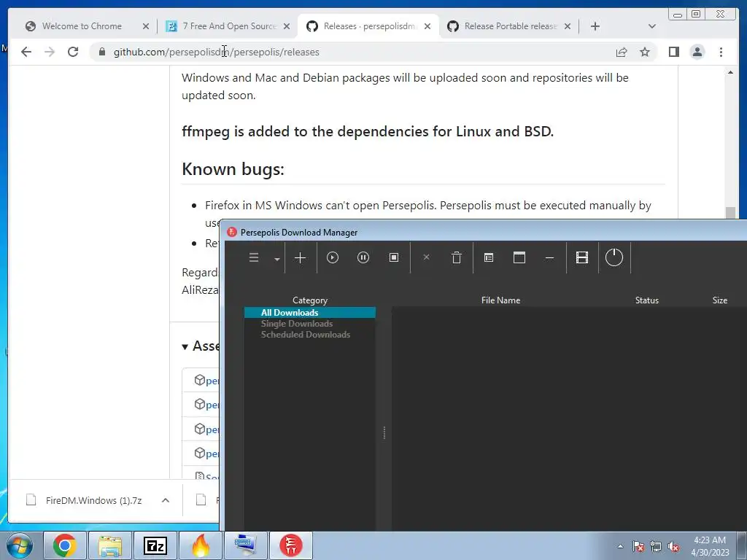Select Single Downloads category
Image resolution: width=747 pixels, height=560 pixels.
297,323
